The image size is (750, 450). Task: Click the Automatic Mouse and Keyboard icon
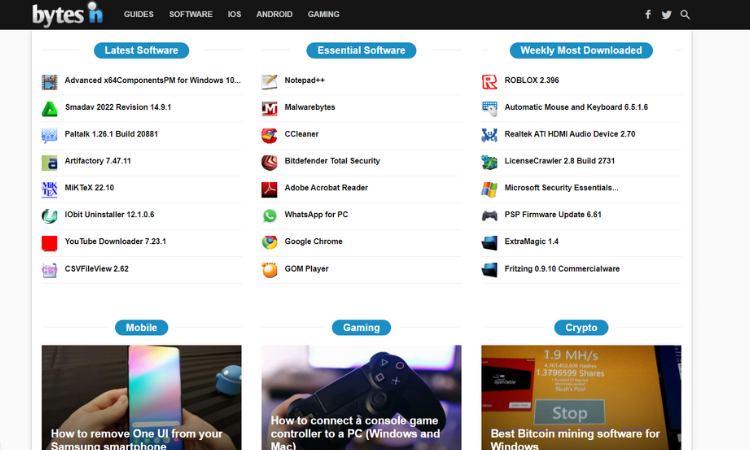pyautogui.click(x=489, y=109)
